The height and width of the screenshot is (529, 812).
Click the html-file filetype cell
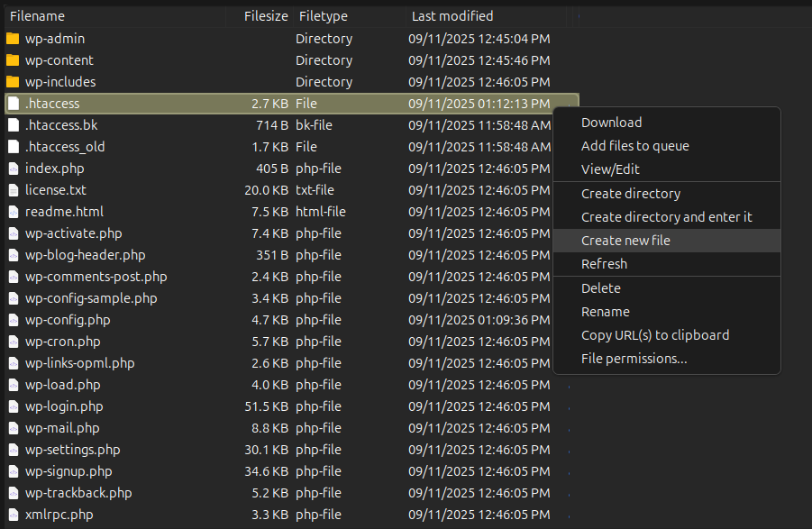point(321,212)
